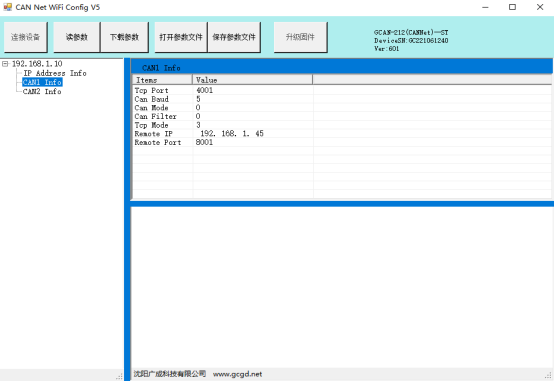
Task: Click the Remote Port value 8001
Action: coord(204,142)
